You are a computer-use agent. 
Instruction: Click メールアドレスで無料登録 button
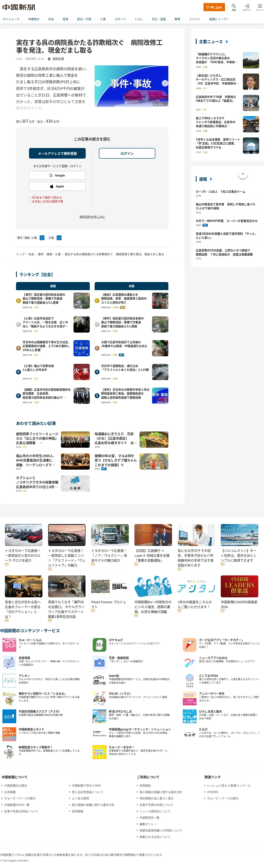(57, 153)
